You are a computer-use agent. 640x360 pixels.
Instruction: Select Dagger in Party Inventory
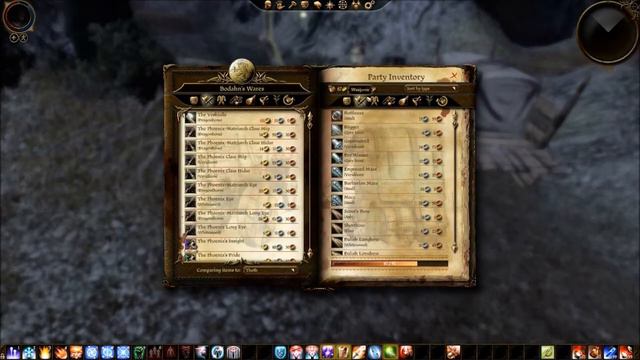[389, 130]
